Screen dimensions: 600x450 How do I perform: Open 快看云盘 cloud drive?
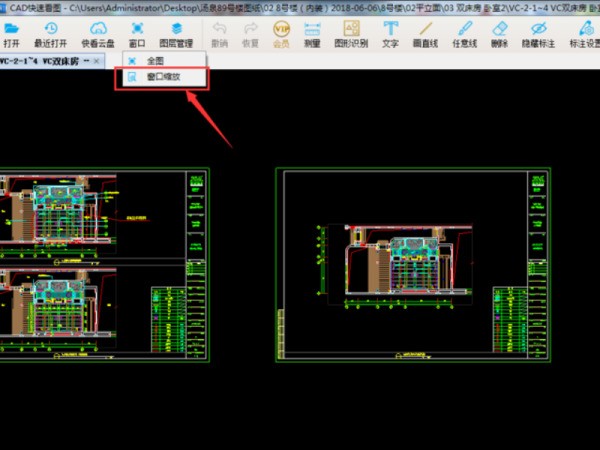click(x=98, y=34)
